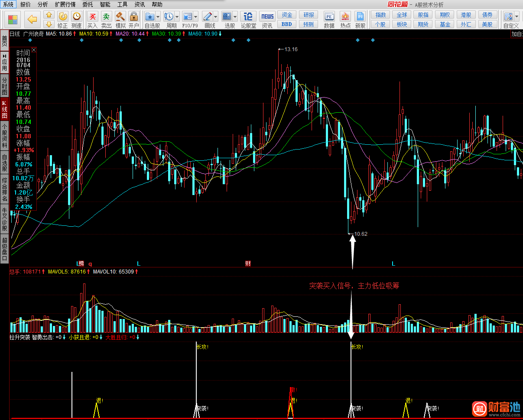Image resolution: width=523 pixels, height=420 pixels.
Task: Open the IPO 新股 icon
Action: [360, 16]
